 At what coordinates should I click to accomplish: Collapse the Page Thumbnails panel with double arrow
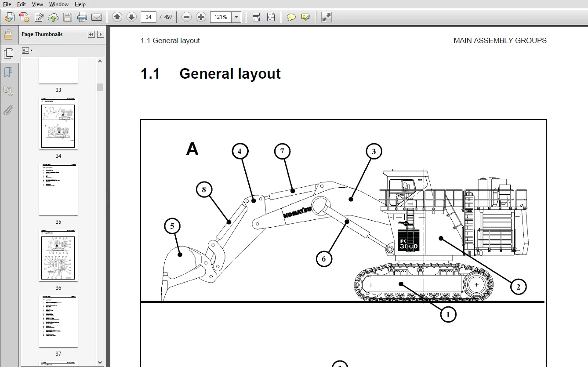(91, 34)
